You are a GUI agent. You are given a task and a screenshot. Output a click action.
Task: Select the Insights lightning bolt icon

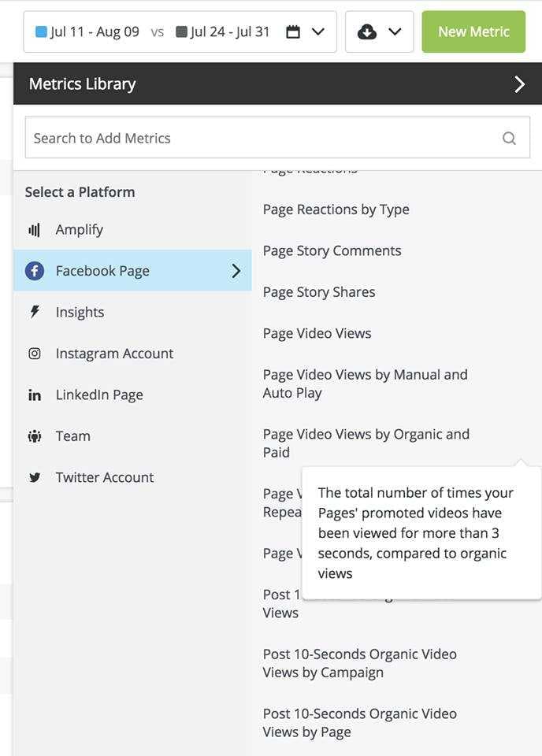[x=35, y=312]
